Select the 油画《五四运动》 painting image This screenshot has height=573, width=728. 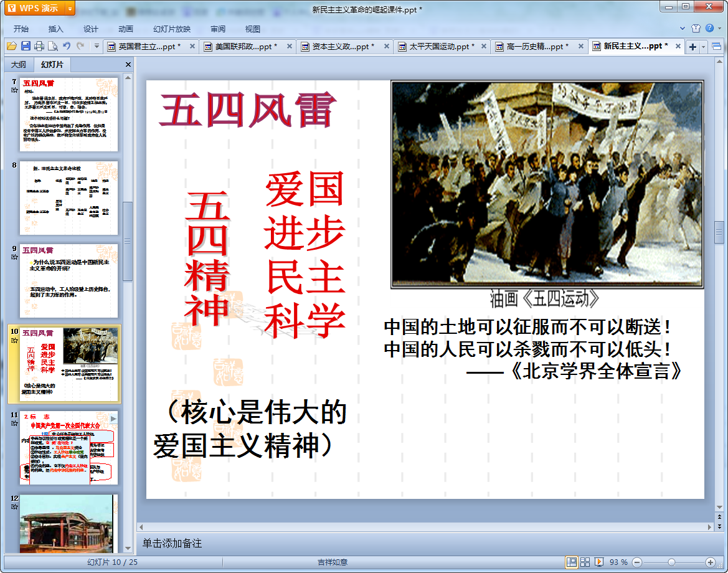pos(547,184)
